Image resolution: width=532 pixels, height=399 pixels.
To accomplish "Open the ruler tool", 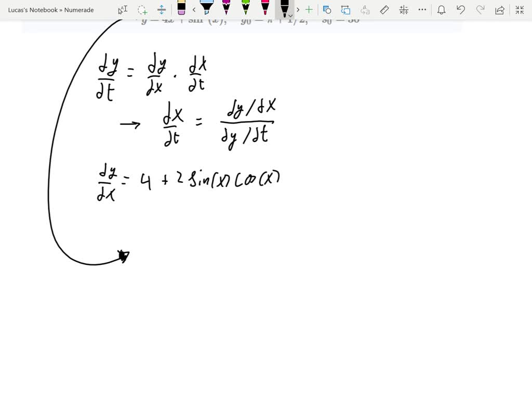I will 384,9.
